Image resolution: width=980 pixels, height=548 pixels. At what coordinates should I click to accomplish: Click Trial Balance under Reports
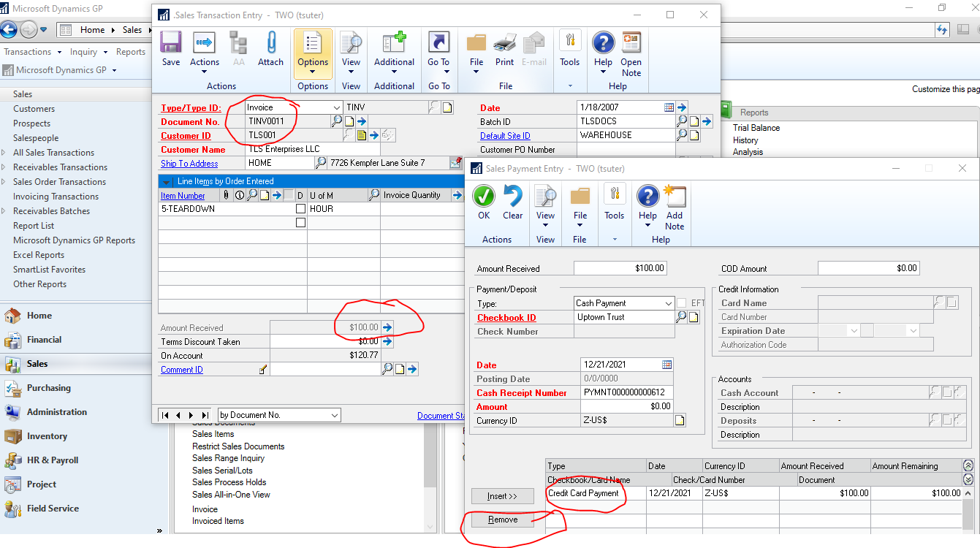(x=756, y=128)
